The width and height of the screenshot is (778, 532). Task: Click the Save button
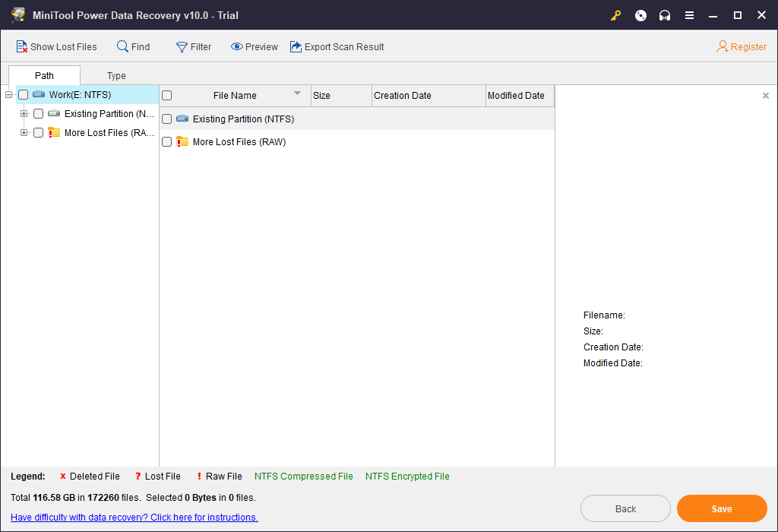[722, 508]
